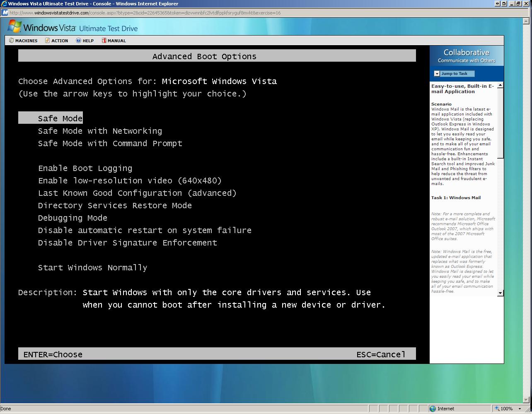Open the zoom level dropdown arrow
This screenshot has width=532, height=414.
(520, 409)
